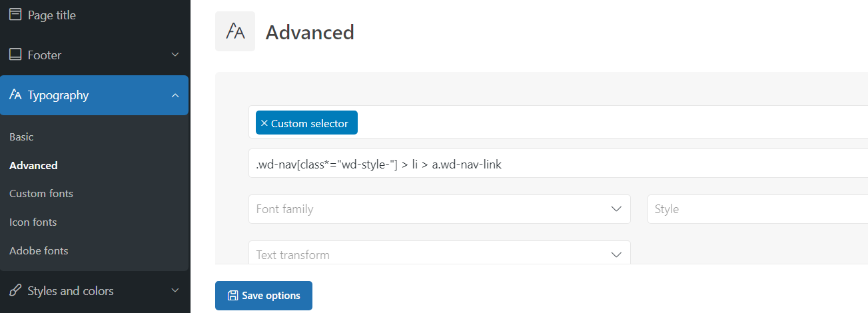Viewport: 868px width, 313px height.
Task: Click the Typography icon in sidebar
Action: [x=15, y=95]
